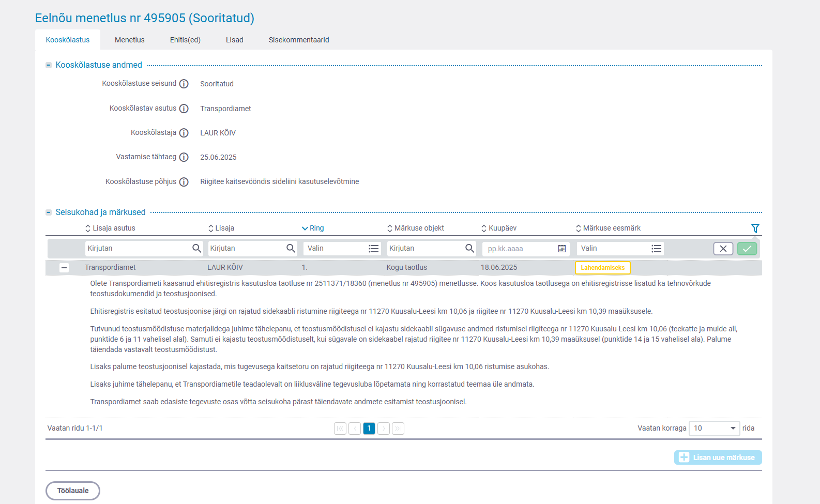820x504 pixels.
Task: Collapse the Seisukohad ja märkused section
Action: click(x=49, y=212)
